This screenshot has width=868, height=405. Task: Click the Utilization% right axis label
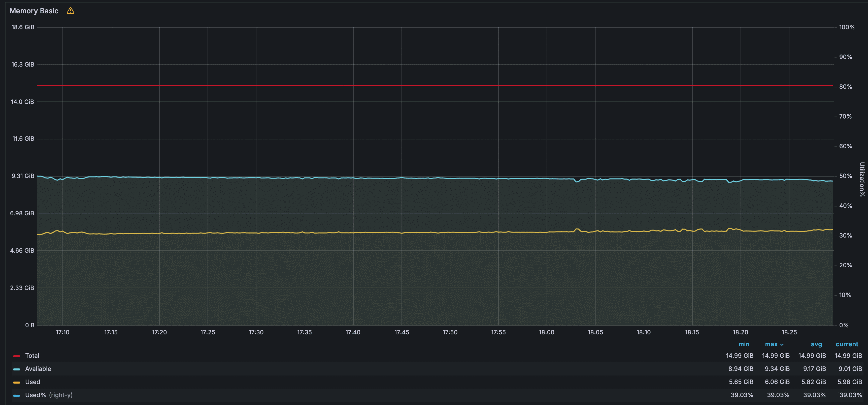862,179
